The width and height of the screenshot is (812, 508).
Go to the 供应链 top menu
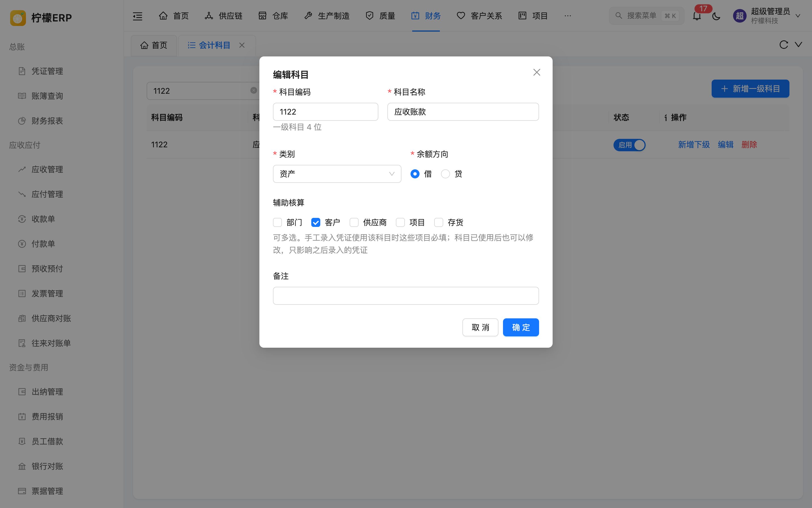pos(224,16)
